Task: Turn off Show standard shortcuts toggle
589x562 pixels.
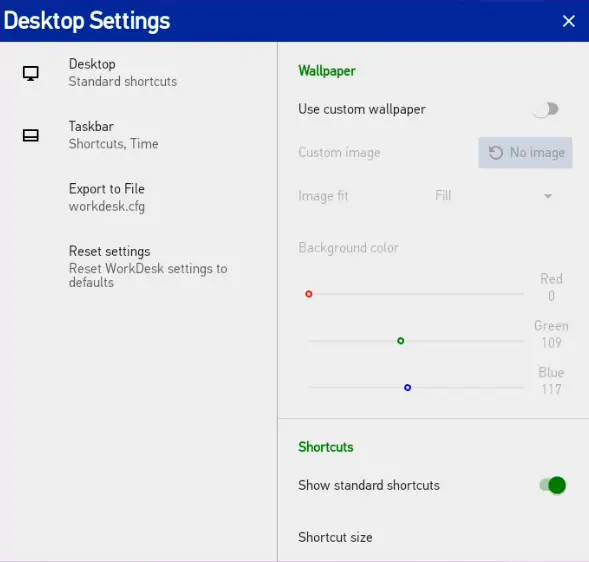Action: click(553, 485)
